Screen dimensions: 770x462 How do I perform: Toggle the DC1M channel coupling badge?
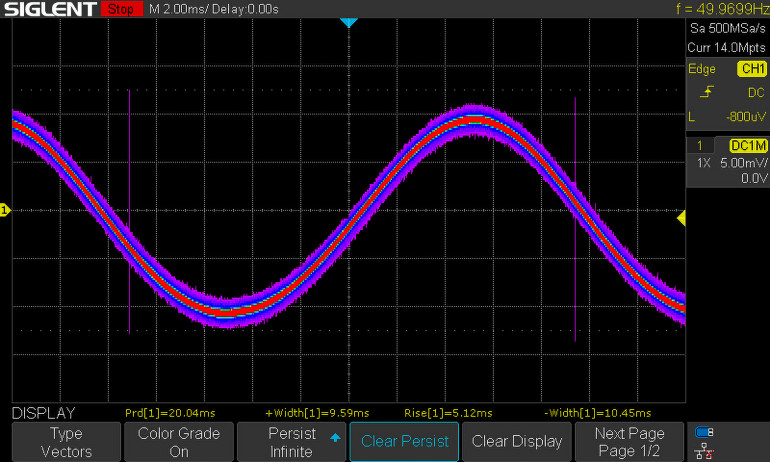(x=747, y=146)
